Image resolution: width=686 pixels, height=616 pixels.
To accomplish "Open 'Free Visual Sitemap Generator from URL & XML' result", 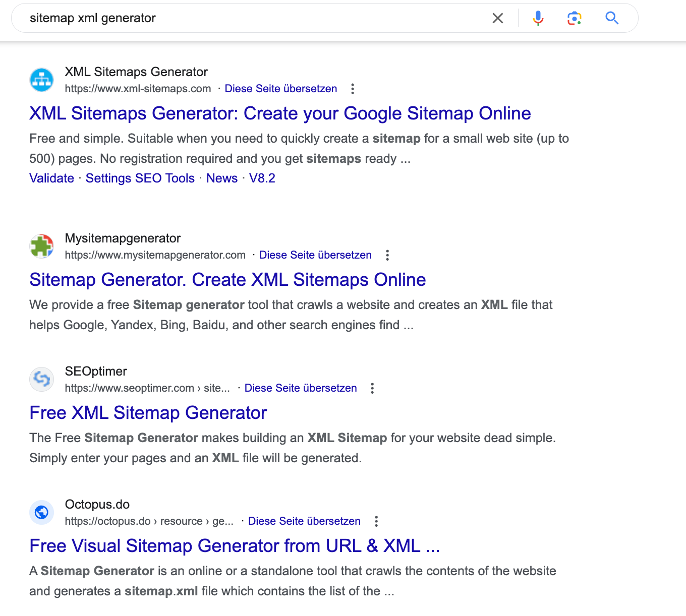I will tap(235, 546).
